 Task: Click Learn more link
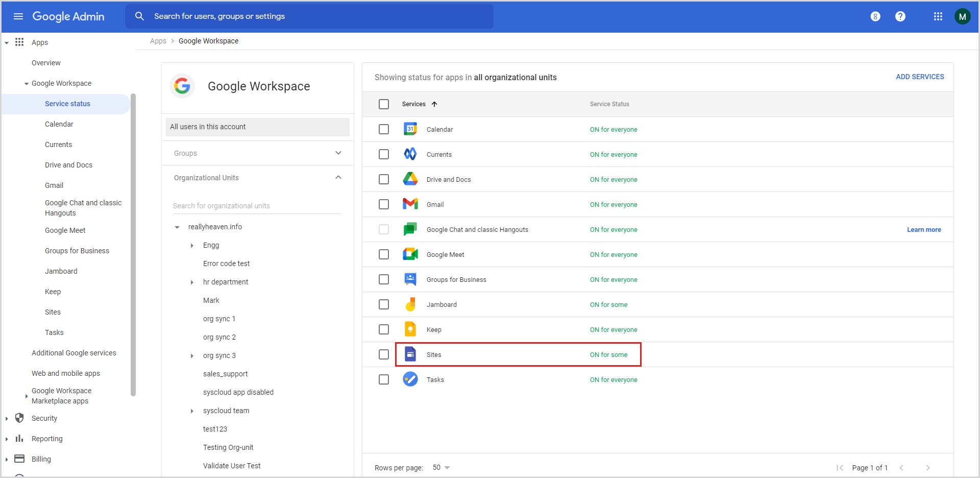(924, 230)
